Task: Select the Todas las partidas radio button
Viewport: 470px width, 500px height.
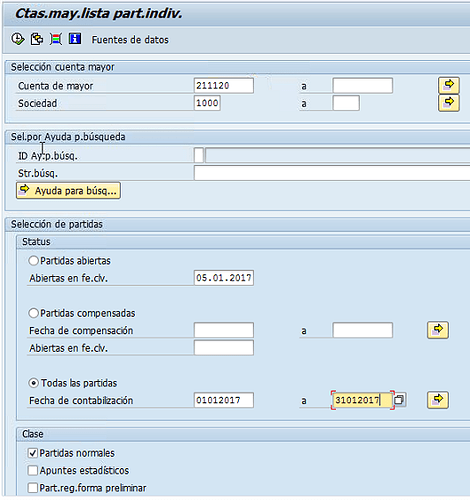Action: (x=33, y=383)
